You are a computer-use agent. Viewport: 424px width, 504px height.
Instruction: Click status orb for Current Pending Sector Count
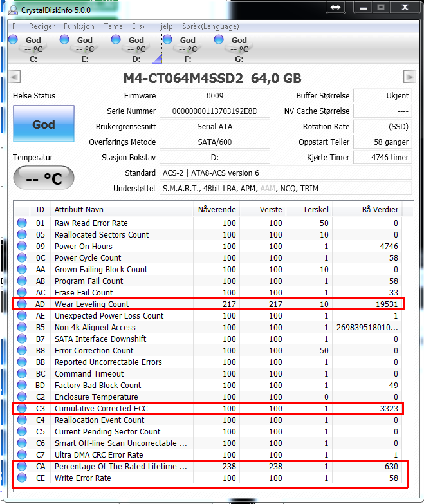coord(22,431)
